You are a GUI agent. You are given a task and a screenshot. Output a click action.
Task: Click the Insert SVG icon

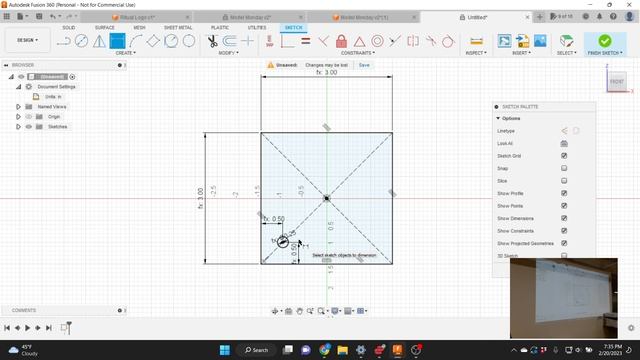(x=504, y=41)
